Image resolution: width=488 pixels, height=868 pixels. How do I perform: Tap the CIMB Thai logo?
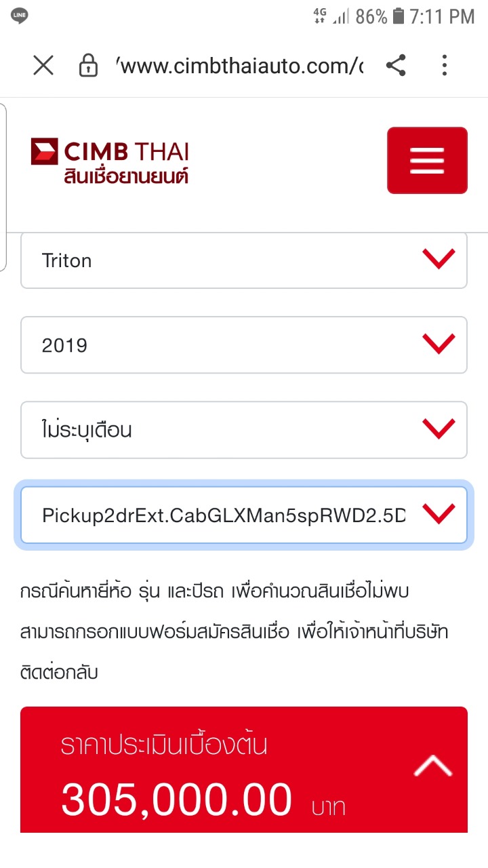[x=110, y=161]
